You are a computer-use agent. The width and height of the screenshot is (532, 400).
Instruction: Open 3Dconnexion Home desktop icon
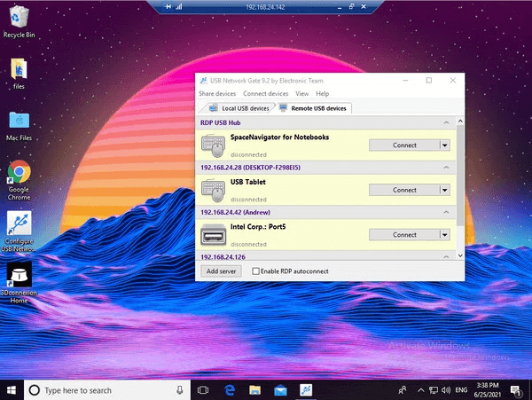(19, 274)
